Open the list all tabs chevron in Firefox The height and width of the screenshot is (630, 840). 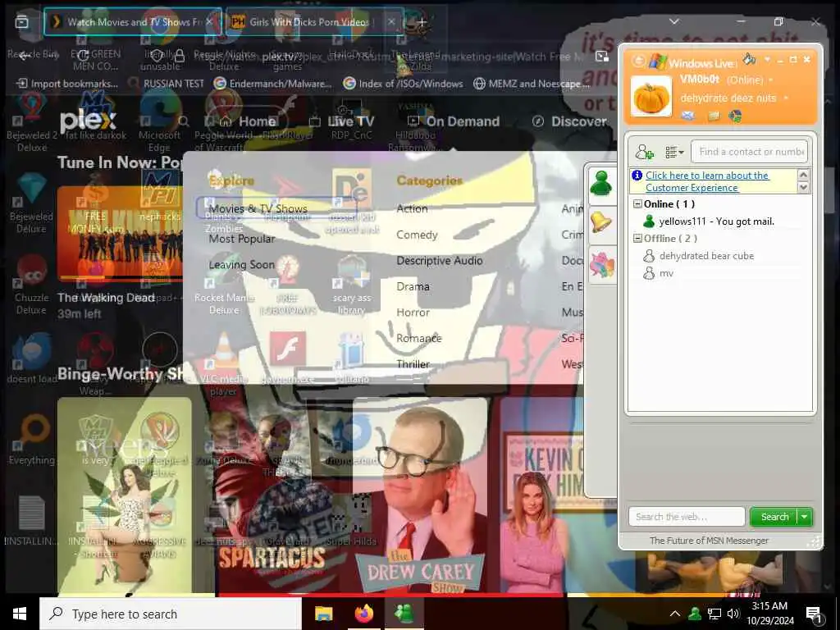tap(674, 21)
